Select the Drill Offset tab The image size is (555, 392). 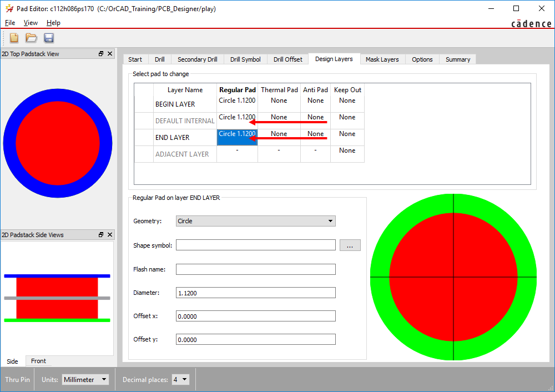click(x=287, y=59)
